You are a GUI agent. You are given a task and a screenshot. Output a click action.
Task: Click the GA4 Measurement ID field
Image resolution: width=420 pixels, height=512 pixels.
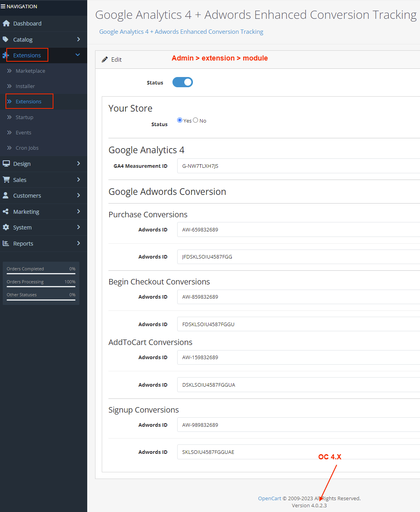click(x=299, y=166)
